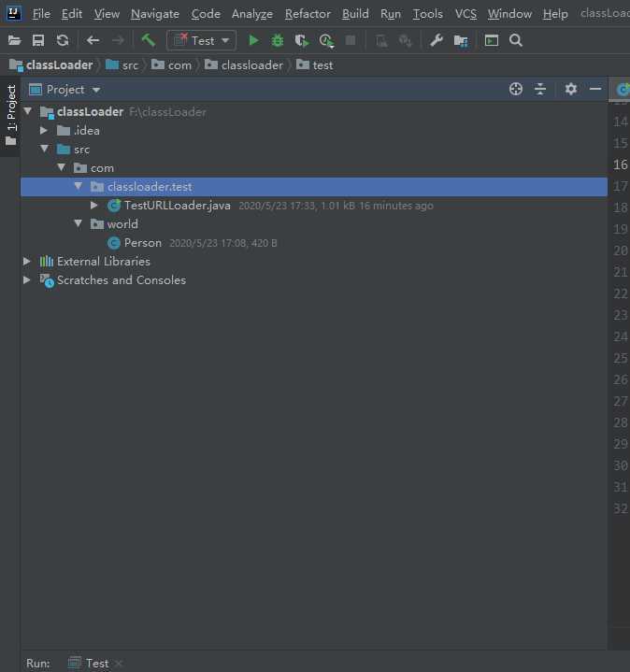Image resolution: width=630 pixels, height=672 pixels.
Task: Close the Test run tab
Action: [119, 664]
